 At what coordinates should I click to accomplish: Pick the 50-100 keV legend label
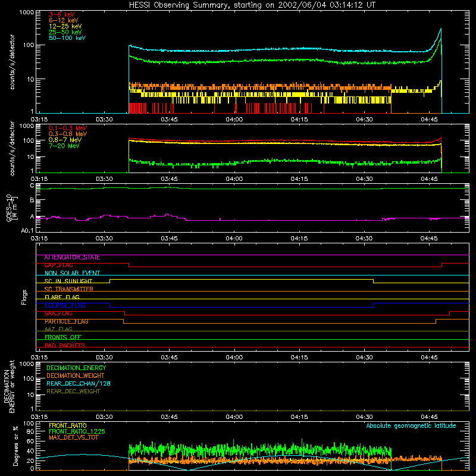coord(67,38)
